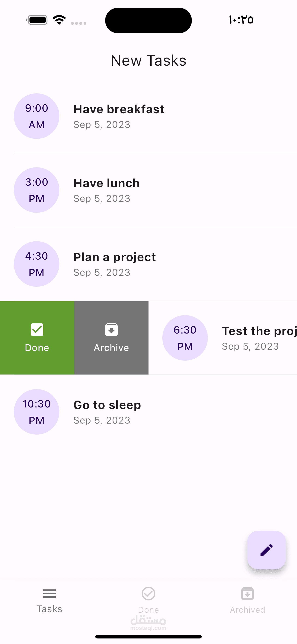Tap the Test the project task title
Viewport: 297px width, 644px height.
pyautogui.click(x=259, y=331)
